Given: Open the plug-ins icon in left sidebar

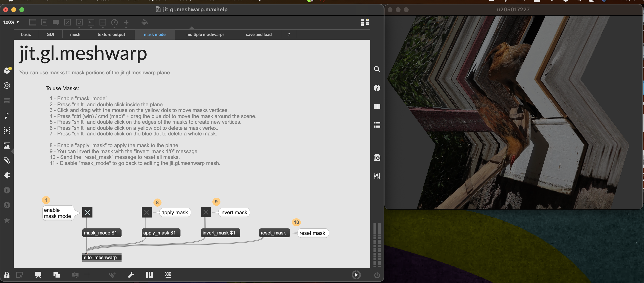Looking at the screenshot, I should click(x=7, y=175).
